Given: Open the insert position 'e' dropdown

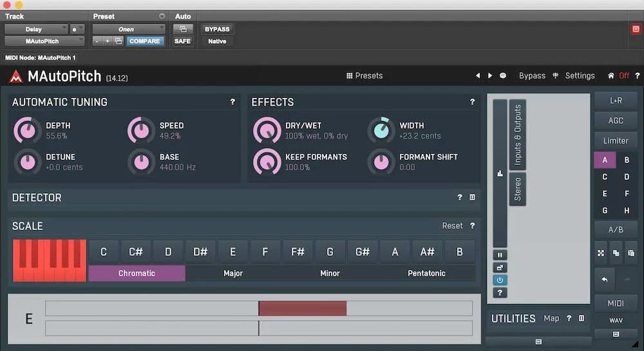Looking at the screenshot, I should pyautogui.click(x=77, y=29).
